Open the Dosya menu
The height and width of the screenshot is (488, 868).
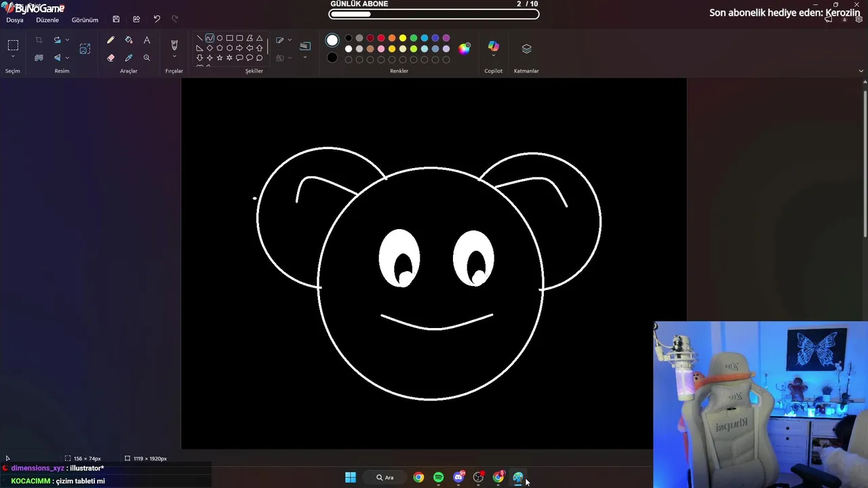[x=15, y=20]
